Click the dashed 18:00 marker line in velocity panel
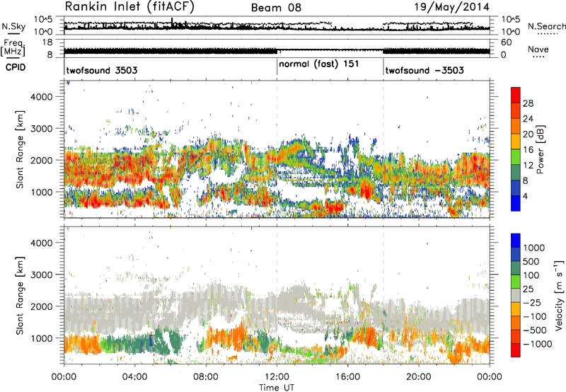 click(383, 294)
